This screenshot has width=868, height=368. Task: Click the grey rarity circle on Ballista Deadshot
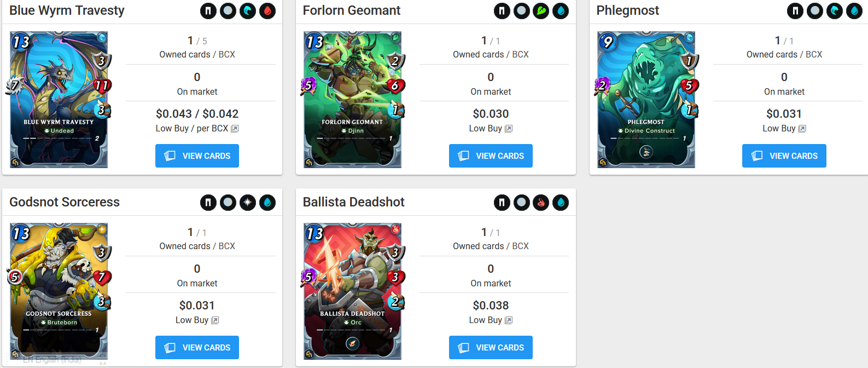point(521,203)
